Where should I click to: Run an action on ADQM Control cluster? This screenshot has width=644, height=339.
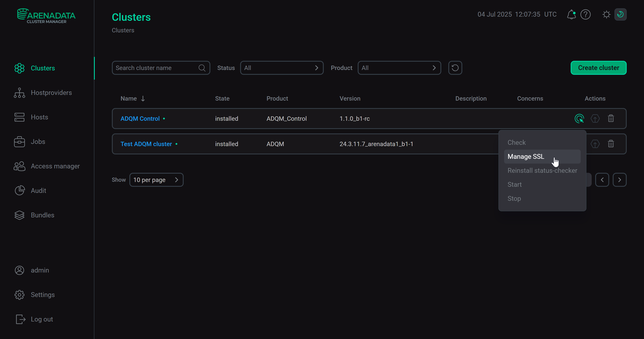point(580,118)
